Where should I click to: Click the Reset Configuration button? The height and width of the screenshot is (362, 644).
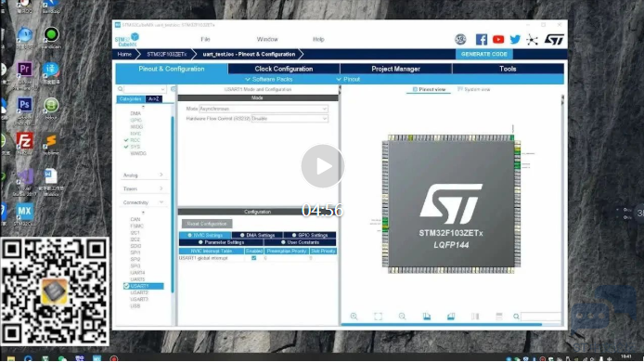click(x=207, y=224)
